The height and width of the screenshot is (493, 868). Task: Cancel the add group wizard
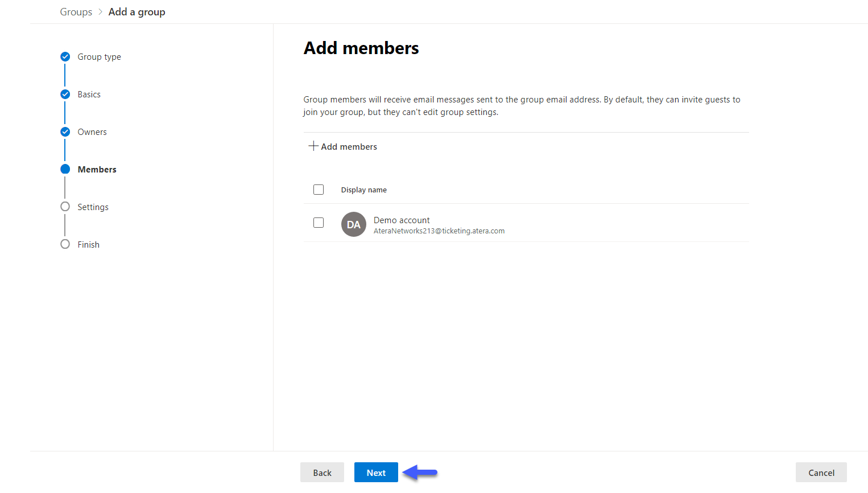click(x=821, y=473)
